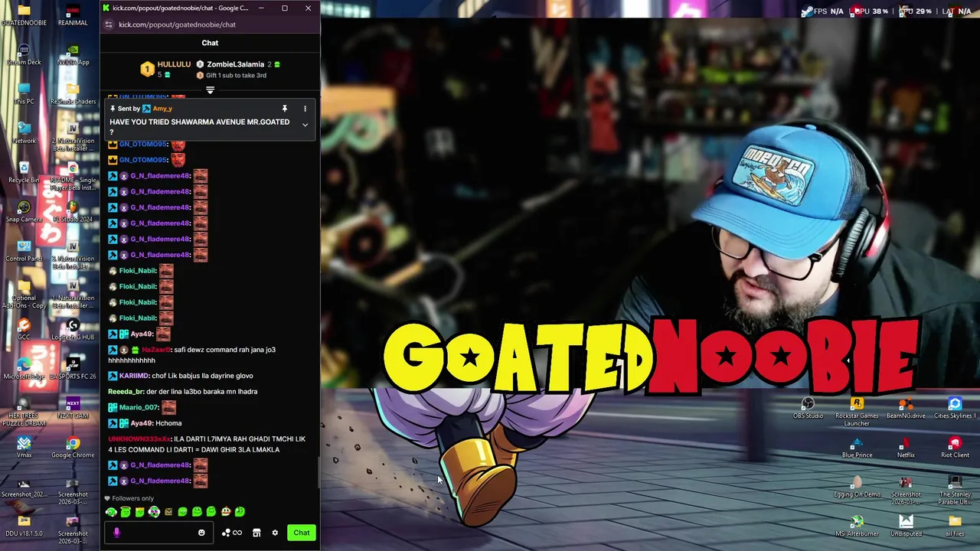This screenshot has width=980, height=551.
Task: Open the emoji picker in chat input
Action: [201, 533]
